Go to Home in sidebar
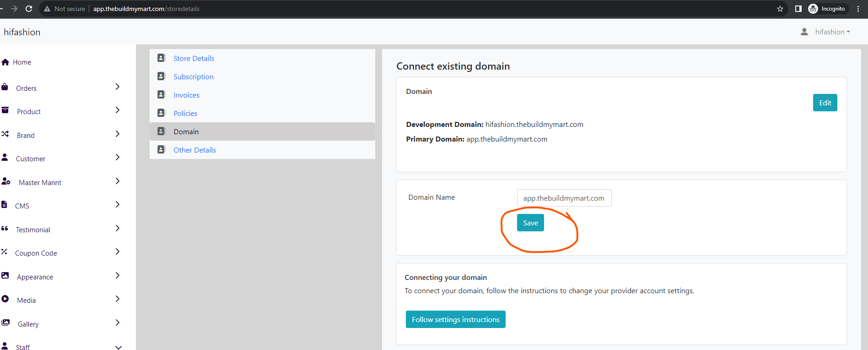 [22, 62]
